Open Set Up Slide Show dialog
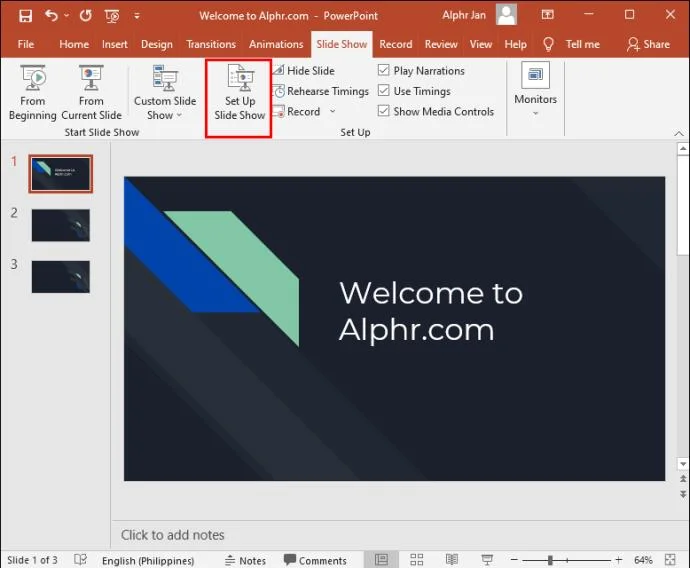The image size is (690, 568). [x=239, y=93]
